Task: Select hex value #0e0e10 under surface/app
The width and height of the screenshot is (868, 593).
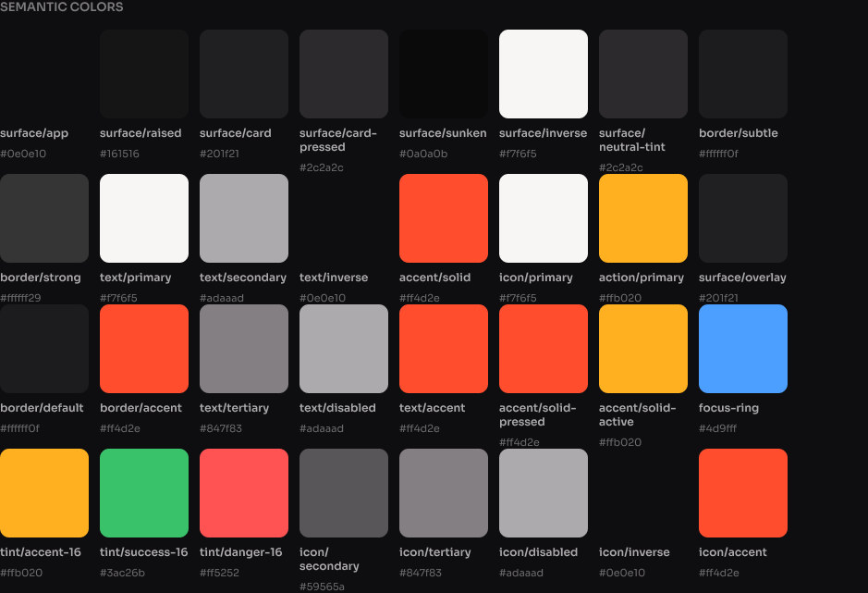Action: (23, 154)
